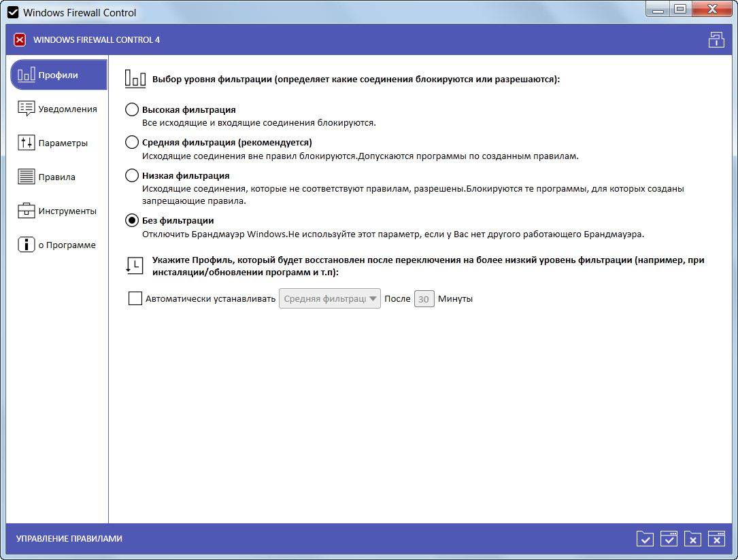The height and width of the screenshot is (560, 738).
Task: Select Высокая фильтрация radio button
Action: click(x=132, y=109)
